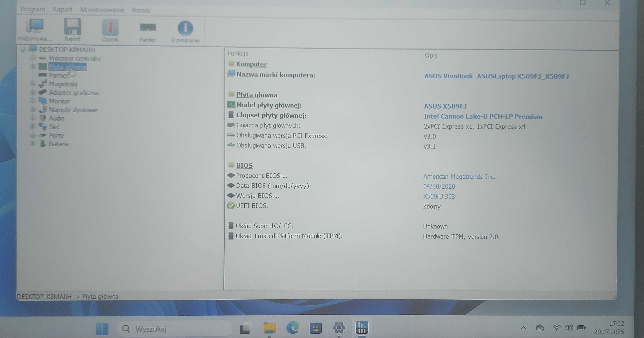Expand the Magistrala node

33,84
